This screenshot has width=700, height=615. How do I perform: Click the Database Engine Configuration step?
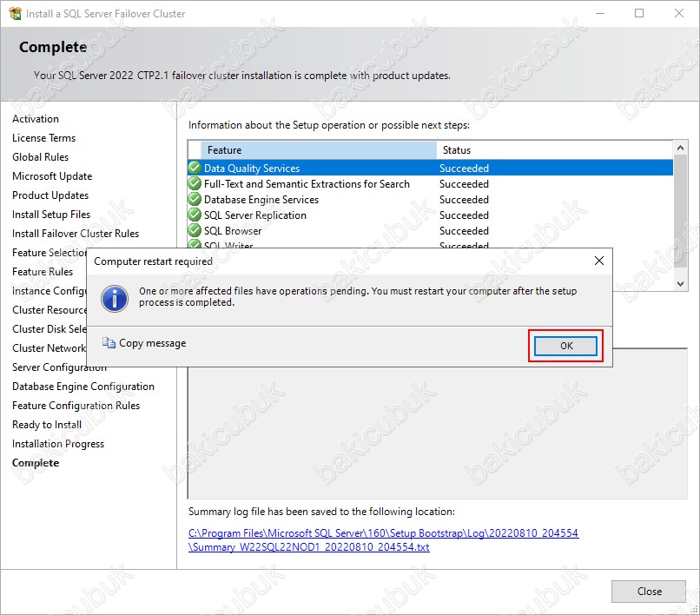(x=83, y=387)
